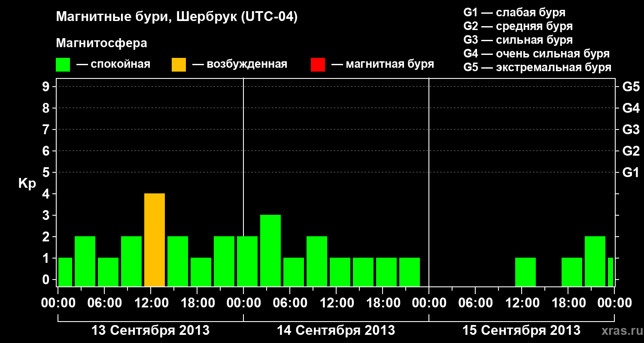Screen dimensions: 644x343
Task: Click the 'G4 — очень сильная буря' legend line
Action: (x=537, y=54)
